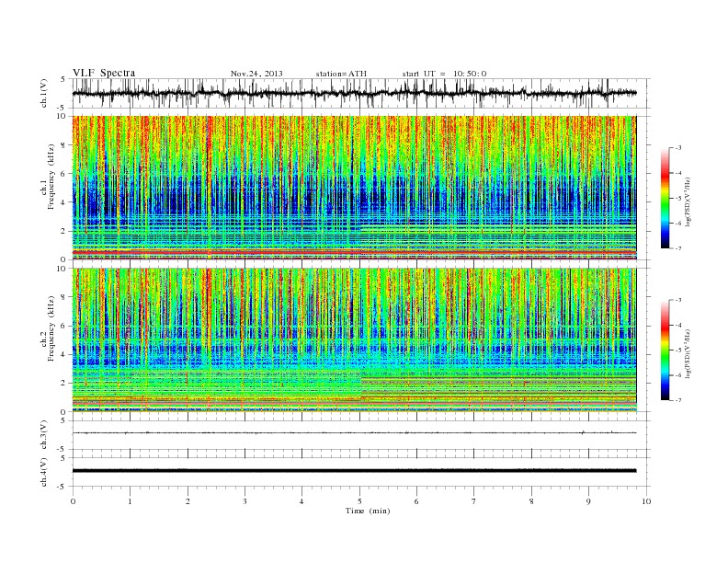The width and height of the screenshot is (728, 563).
Task: Click the "10" tick at the time axis end
Action: coord(646,501)
